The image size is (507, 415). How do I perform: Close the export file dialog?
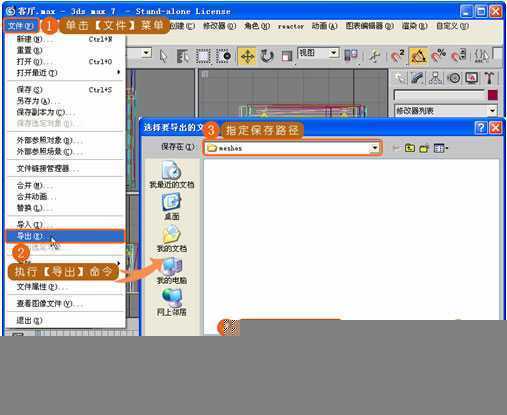[496, 128]
